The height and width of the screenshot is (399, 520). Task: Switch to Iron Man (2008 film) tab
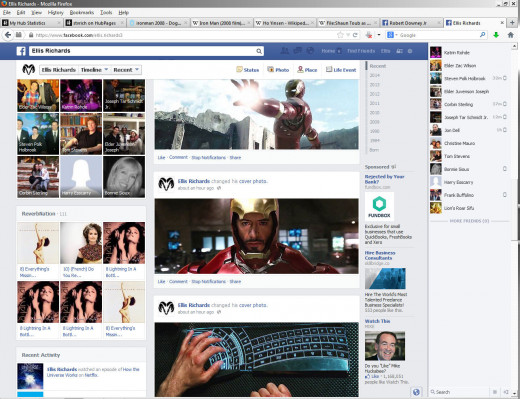(x=221, y=23)
